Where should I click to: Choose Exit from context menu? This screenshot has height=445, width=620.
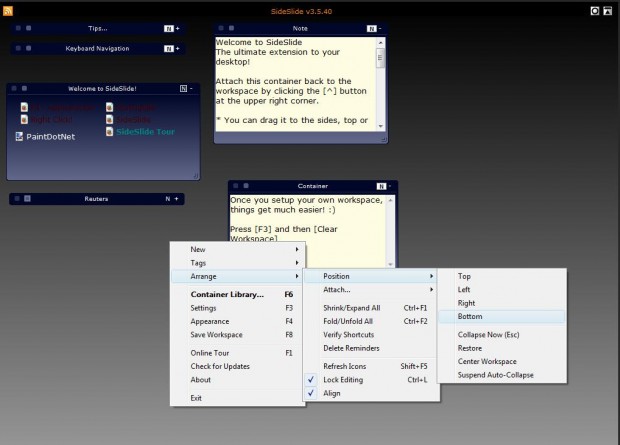point(238,398)
